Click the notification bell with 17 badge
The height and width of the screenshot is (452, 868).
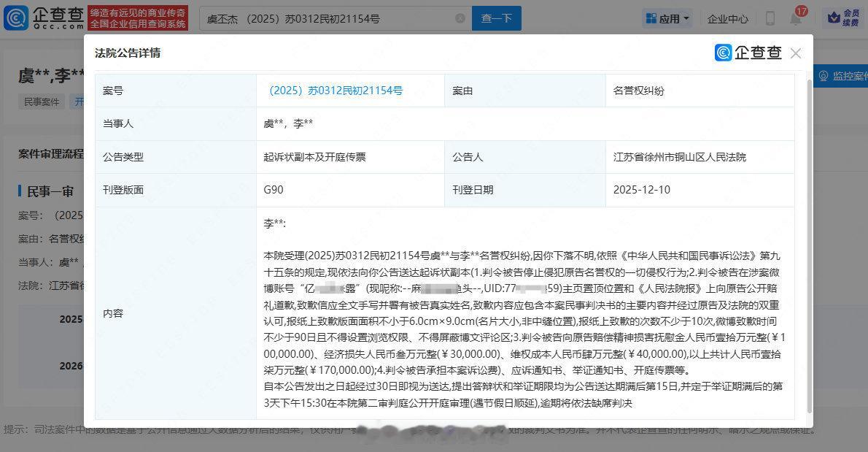tap(797, 17)
